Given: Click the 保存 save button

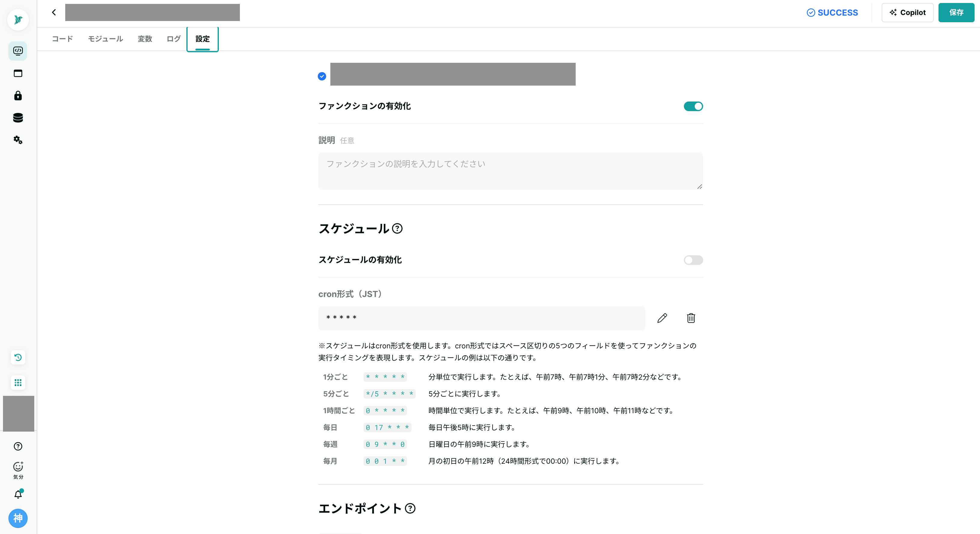Looking at the screenshot, I should tap(956, 13).
